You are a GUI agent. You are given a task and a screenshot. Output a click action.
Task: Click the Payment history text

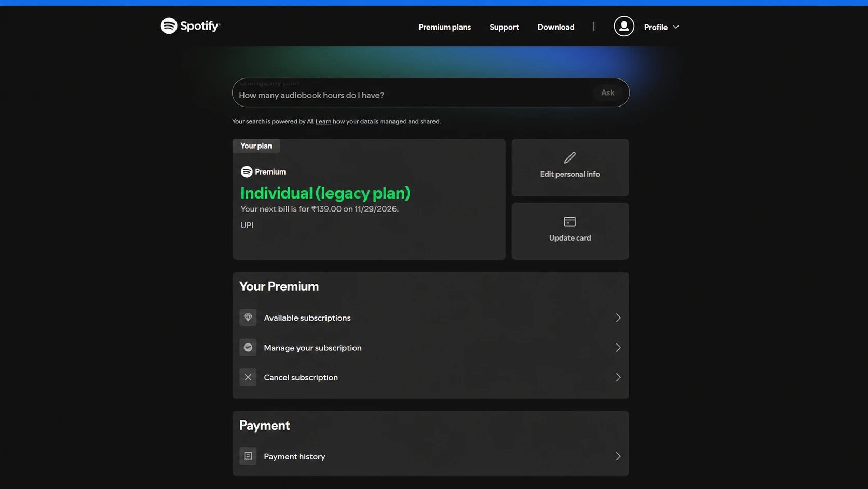click(x=294, y=456)
